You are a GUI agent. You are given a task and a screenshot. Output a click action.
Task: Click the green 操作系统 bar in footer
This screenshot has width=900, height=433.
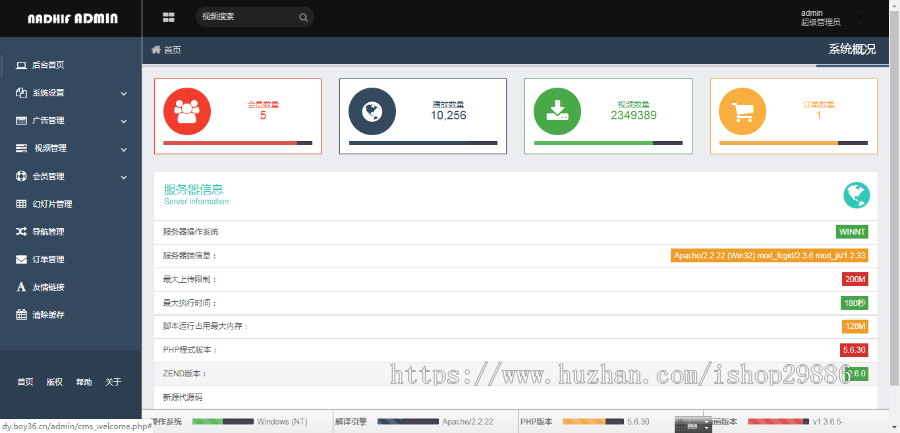point(223,422)
